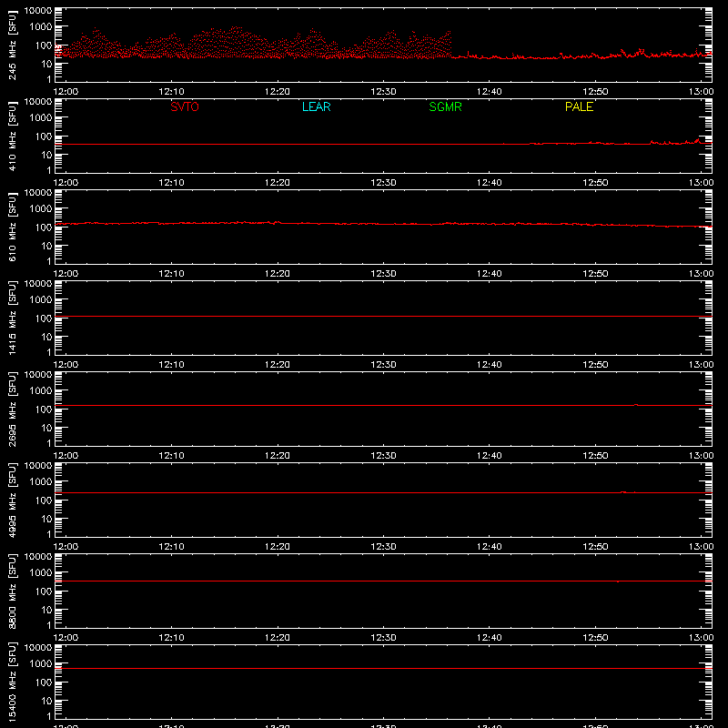This screenshot has height=728, width=728.
Task: Click 12:50 time label under 1415 MHz plot
Action: [x=595, y=365]
